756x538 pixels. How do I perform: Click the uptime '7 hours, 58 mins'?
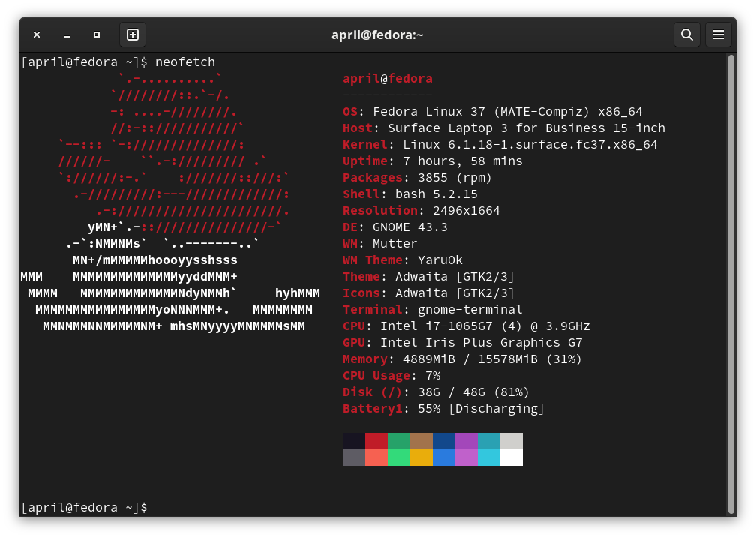(x=463, y=161)
